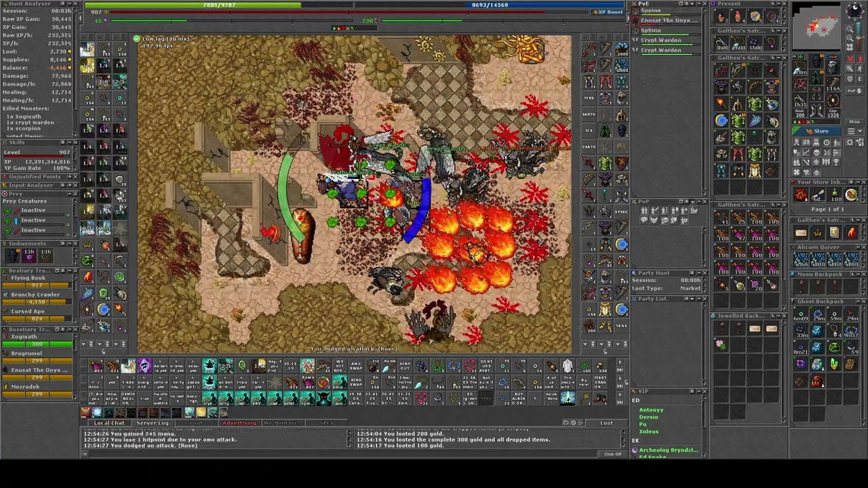Select the ring slot showing 1h35
Viewport: 868px width, 488px height.
click(x=800, y=100)
